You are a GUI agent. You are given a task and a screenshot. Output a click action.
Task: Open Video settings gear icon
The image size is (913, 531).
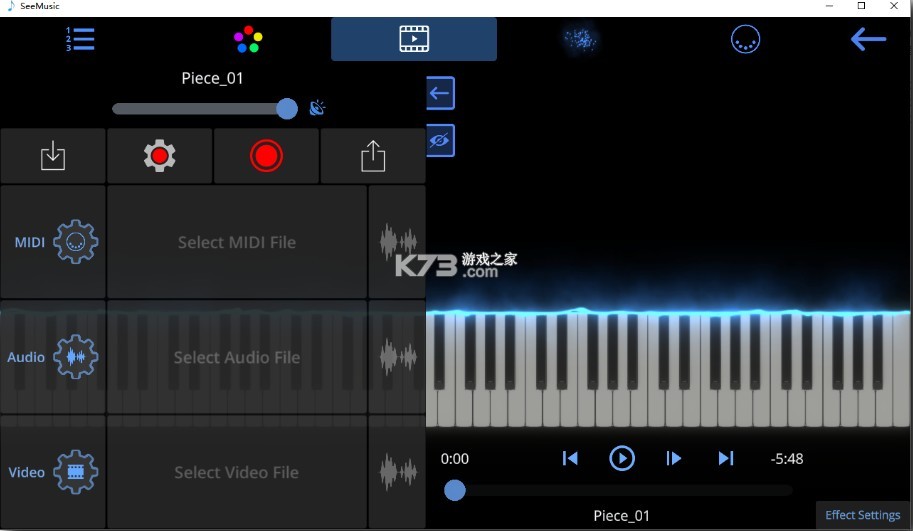coord(76,472)
